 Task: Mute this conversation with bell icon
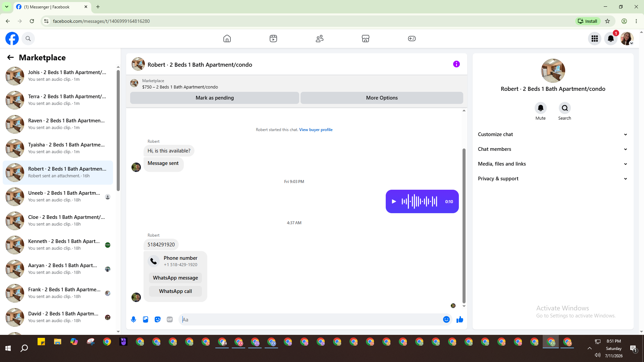point(541,108)
